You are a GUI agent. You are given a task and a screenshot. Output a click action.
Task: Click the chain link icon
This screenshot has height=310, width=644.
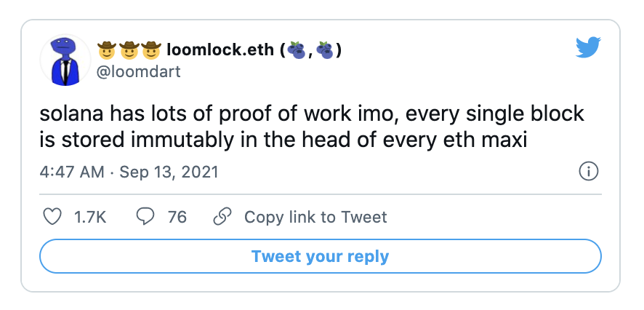tap(222, 217)
